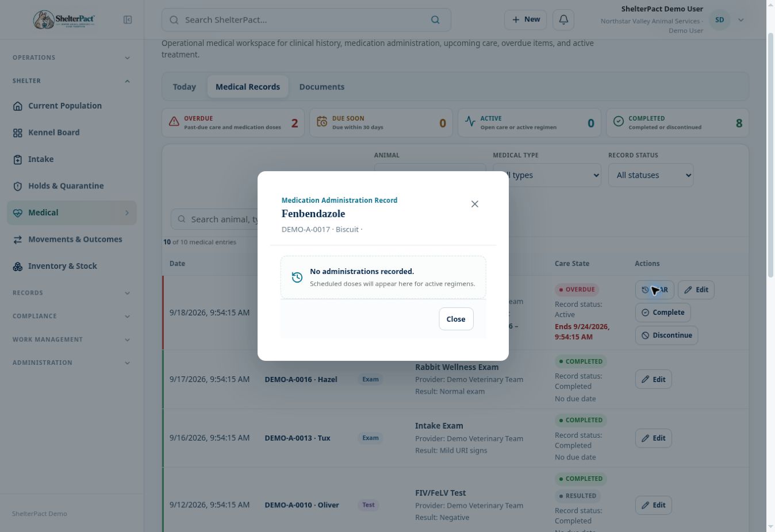Collapse the sidebar using the panel icon
Viewport: 775px width, 532px height.
(128, 20)
